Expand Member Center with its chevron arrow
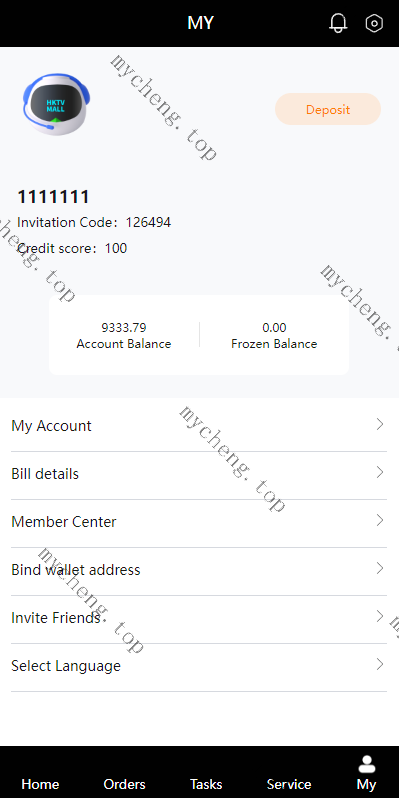This screenshot has width=399, height=798. [380, 520]
